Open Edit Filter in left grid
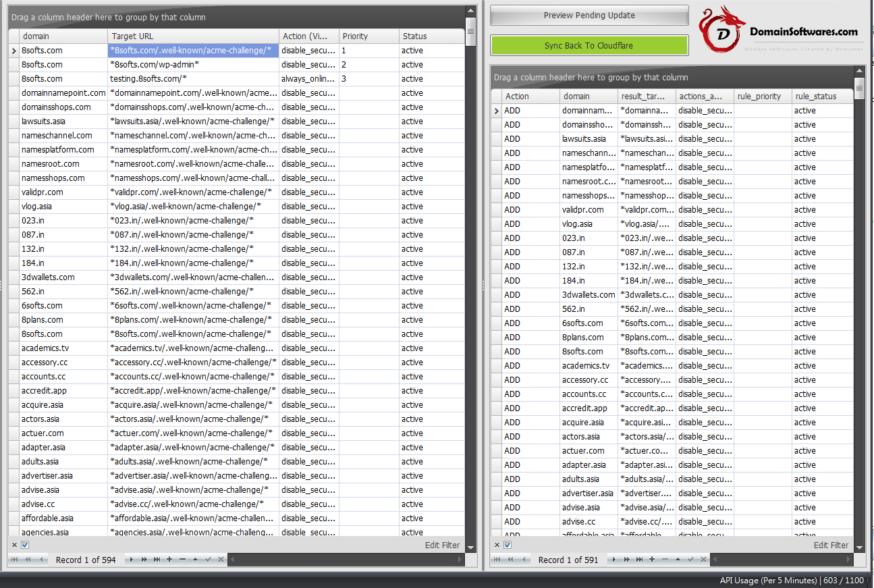Viewport: 874px width, 588px height. (x=442, y=545)
